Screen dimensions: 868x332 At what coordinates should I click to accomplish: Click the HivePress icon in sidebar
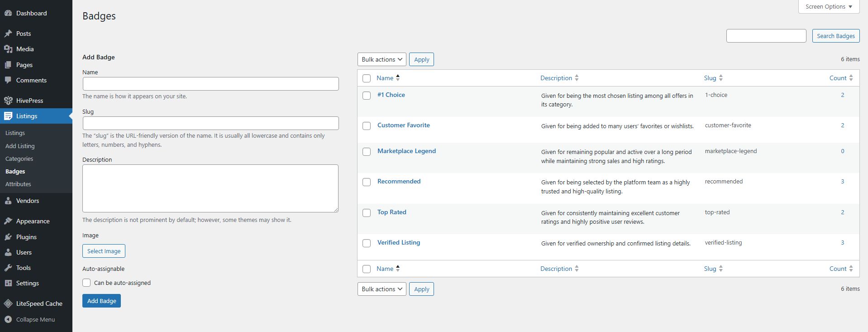[8, 101]
